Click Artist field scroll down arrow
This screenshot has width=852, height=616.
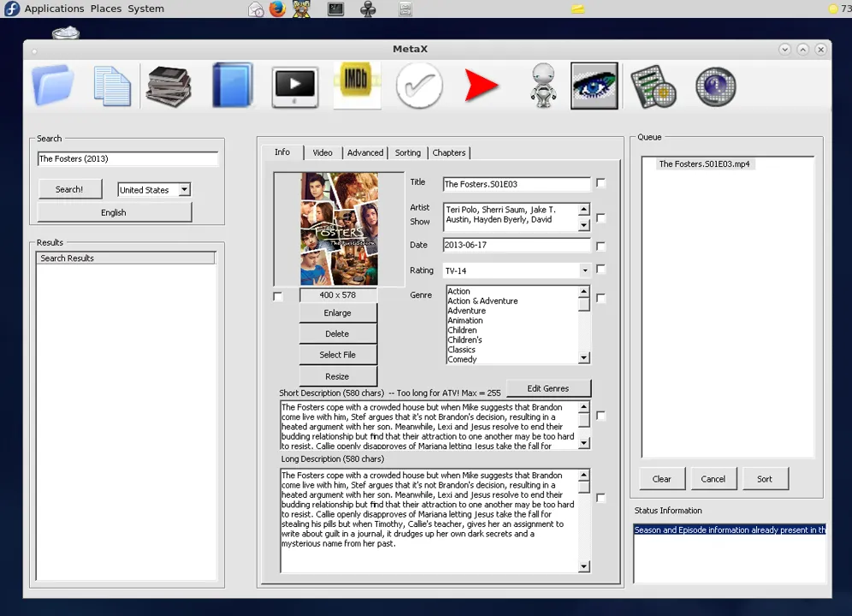583,224
